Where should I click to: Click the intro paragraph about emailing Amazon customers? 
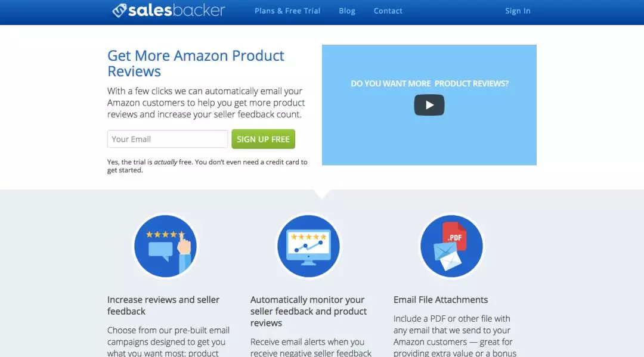(206, 103)
